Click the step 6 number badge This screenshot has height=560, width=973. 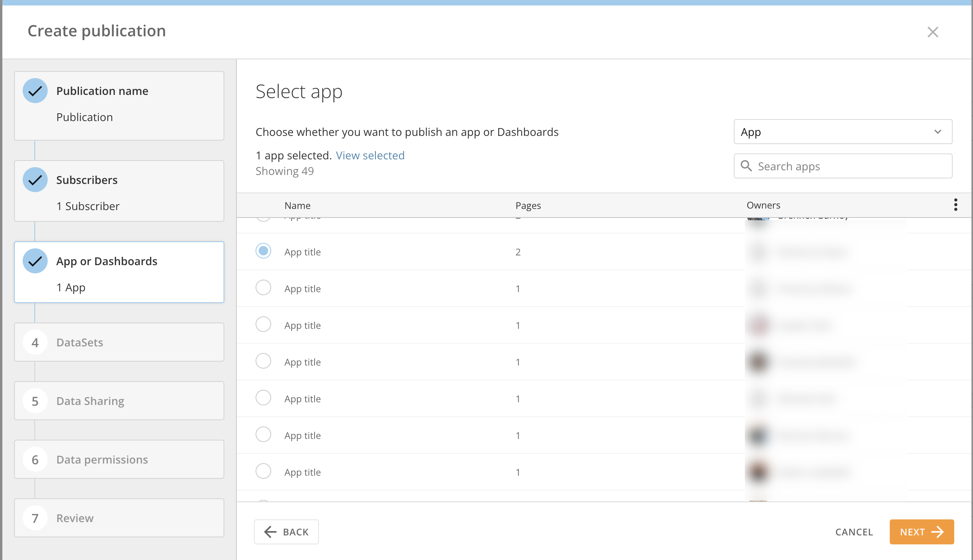(x=35, y=459)
